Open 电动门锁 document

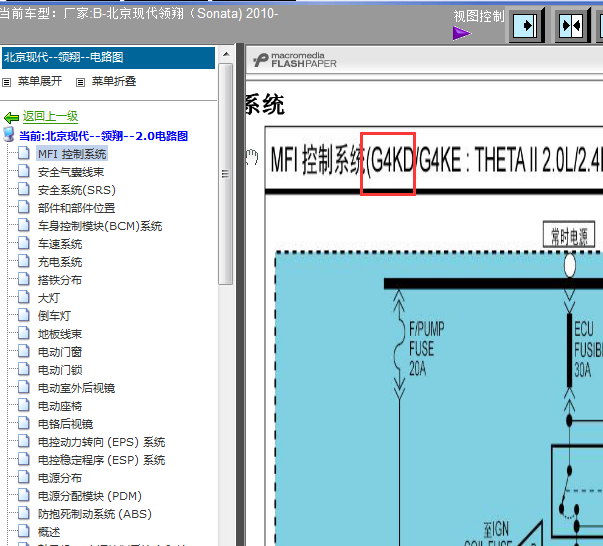60,370
